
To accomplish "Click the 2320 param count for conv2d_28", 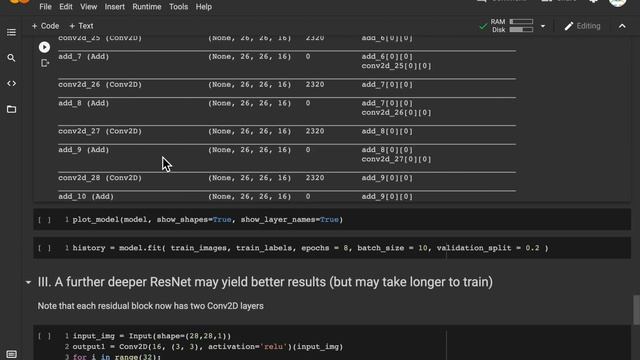I will [x=315, y=178].
